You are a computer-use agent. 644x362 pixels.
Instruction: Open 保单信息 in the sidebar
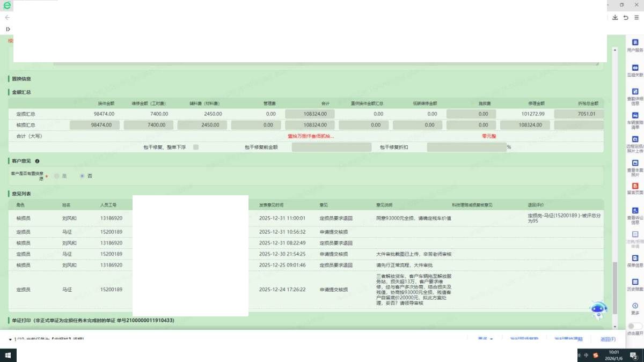click(x=635, y=258)
